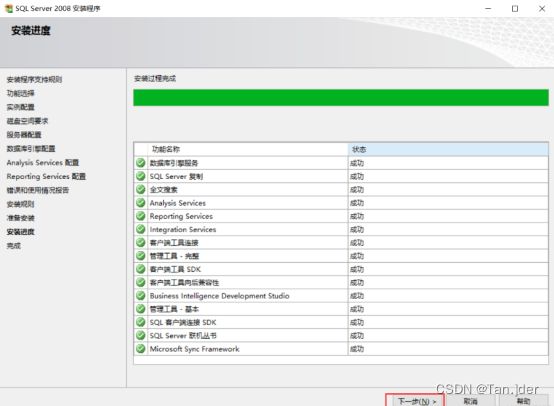Select the 安装进度 sidebar step

point(20,232)
